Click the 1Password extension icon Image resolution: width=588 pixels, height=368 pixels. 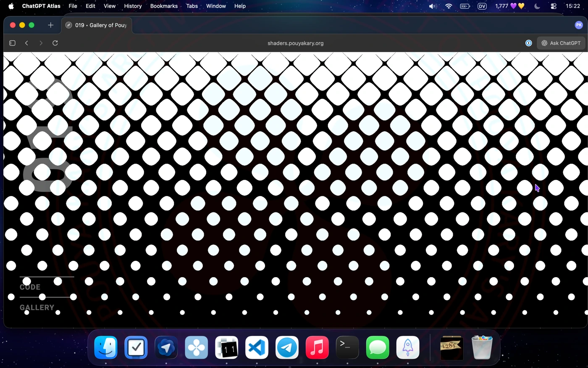(x=528, y=43)
